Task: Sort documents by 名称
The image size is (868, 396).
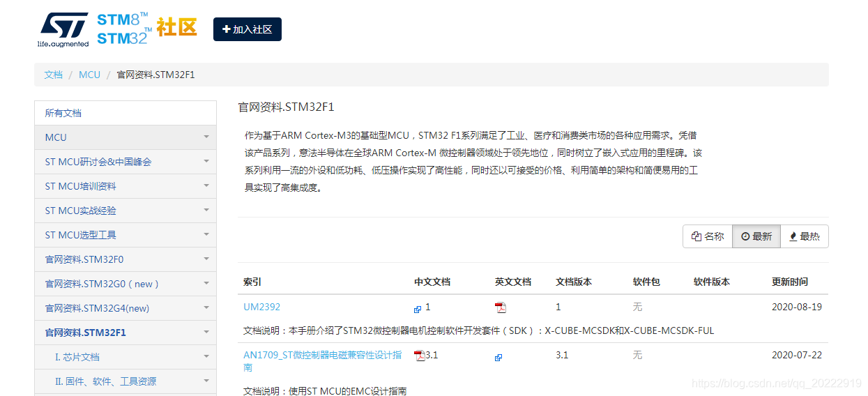Action: [708, 236]
